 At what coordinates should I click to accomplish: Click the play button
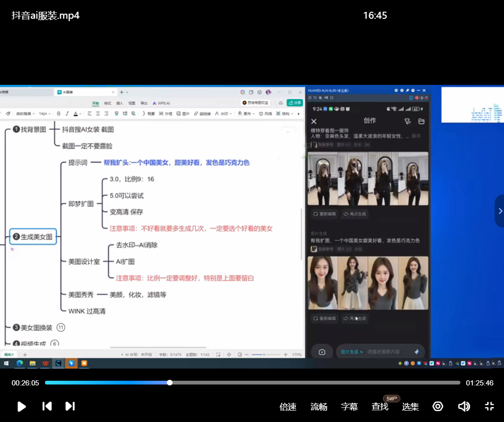pyautogui.click(x=22, y=407)
